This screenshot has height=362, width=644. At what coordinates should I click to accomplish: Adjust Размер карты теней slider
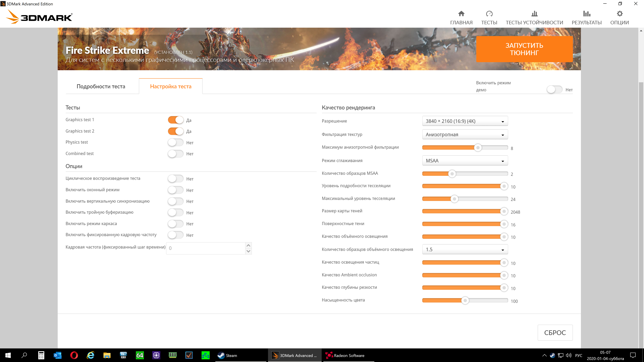pos(504,211)
